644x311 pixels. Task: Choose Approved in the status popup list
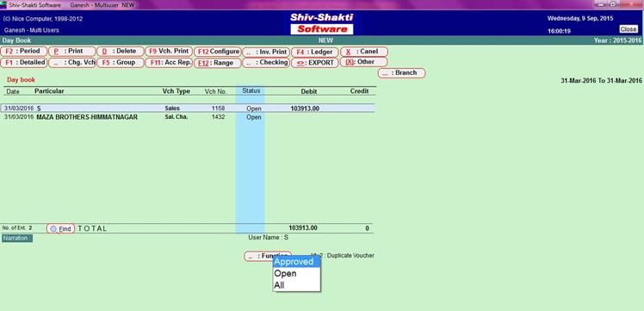pyautogui.click(x=296, y=262)
